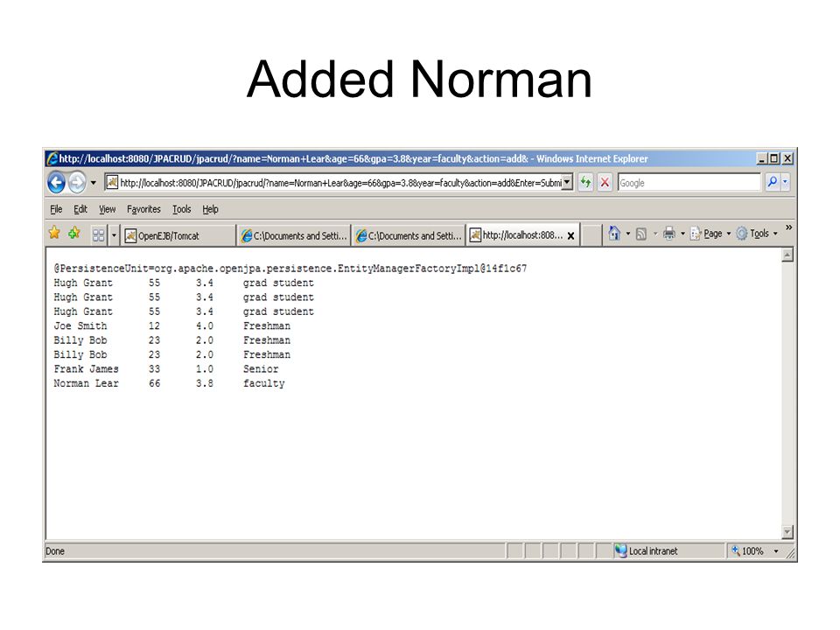The image size is (840, 630).
Task: Click the 'Norman Lear' text row
Action: click(x=169, y=383)
